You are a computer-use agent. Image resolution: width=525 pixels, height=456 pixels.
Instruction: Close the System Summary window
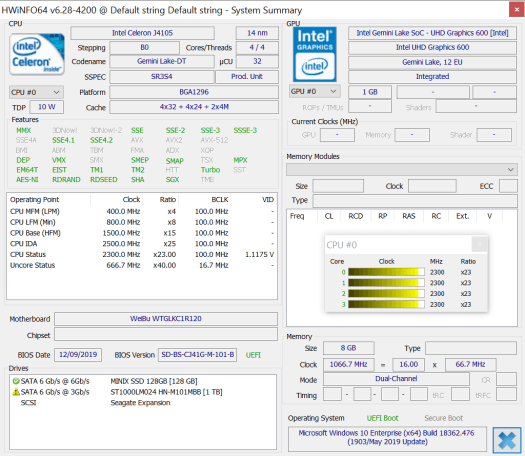(x=517, y=10)
